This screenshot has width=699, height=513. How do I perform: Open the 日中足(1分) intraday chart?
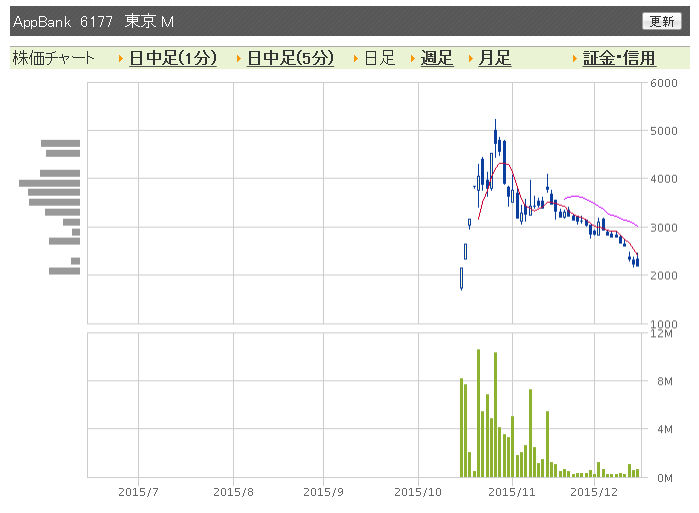click(x=173, y=58)
